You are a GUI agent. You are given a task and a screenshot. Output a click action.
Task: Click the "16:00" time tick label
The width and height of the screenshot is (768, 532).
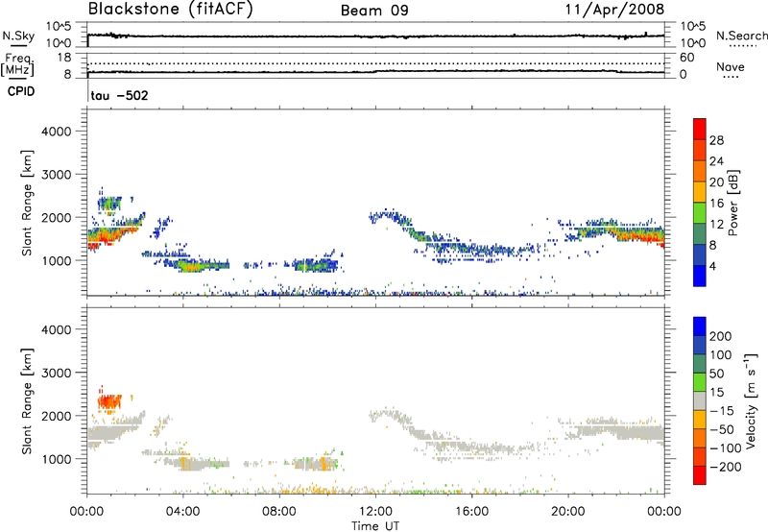tap(471, 512)
